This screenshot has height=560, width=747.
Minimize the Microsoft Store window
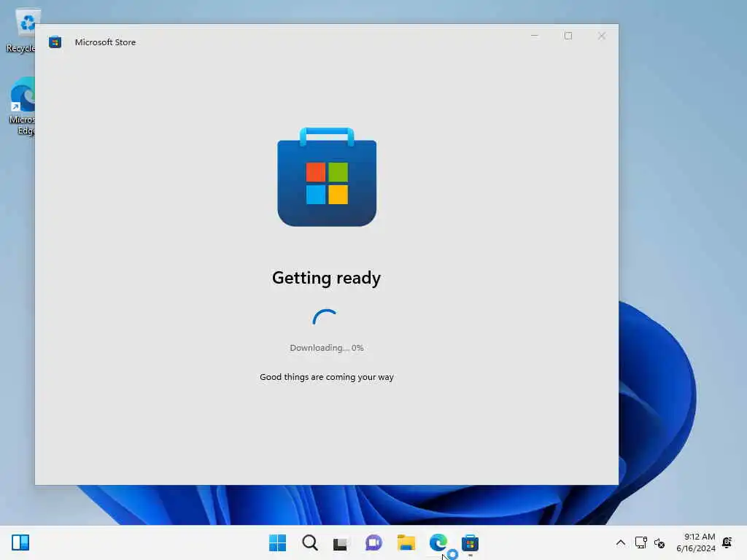pyautogui.click(x=535, y=36)
